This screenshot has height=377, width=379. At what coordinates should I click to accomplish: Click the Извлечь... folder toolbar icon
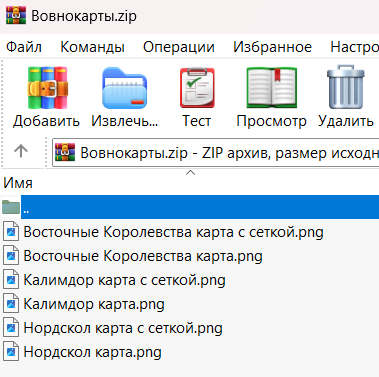tap(124, 88)
